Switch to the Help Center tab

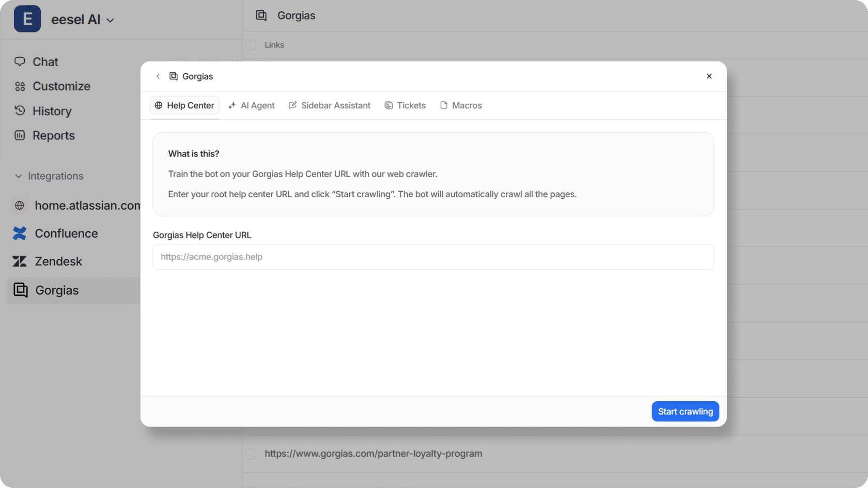click(x=184, y=105)
